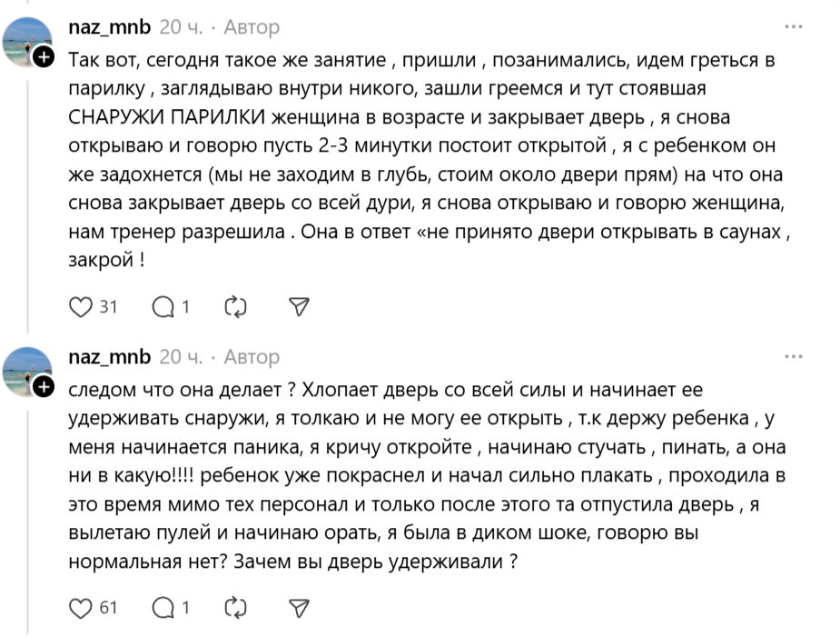Viewport: 840px width, 637px height.
Task: Repost the first post
Action: 235,307
